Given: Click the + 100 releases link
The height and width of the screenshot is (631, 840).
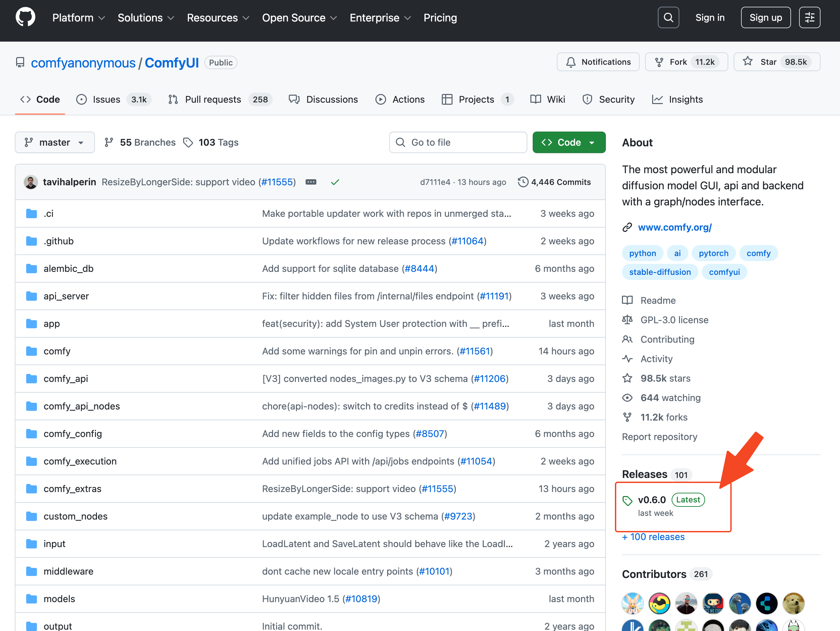Looking at the screenshot, I should [653, 537].
